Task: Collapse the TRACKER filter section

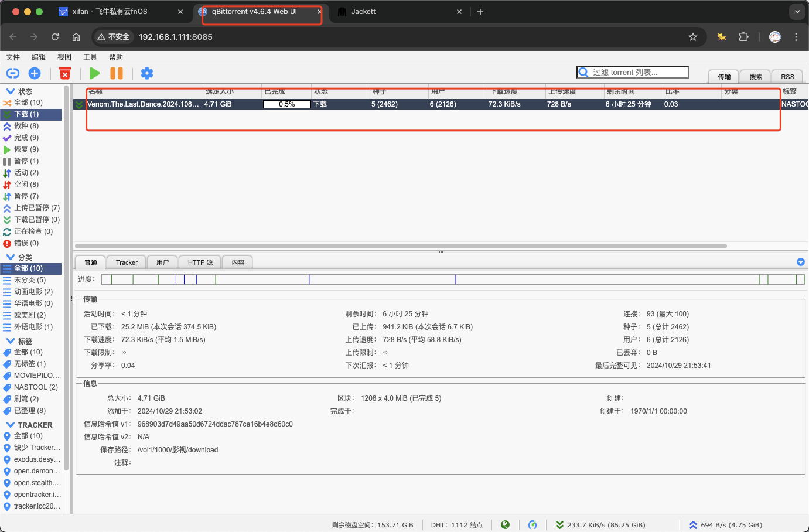Action: pos(11,425)
